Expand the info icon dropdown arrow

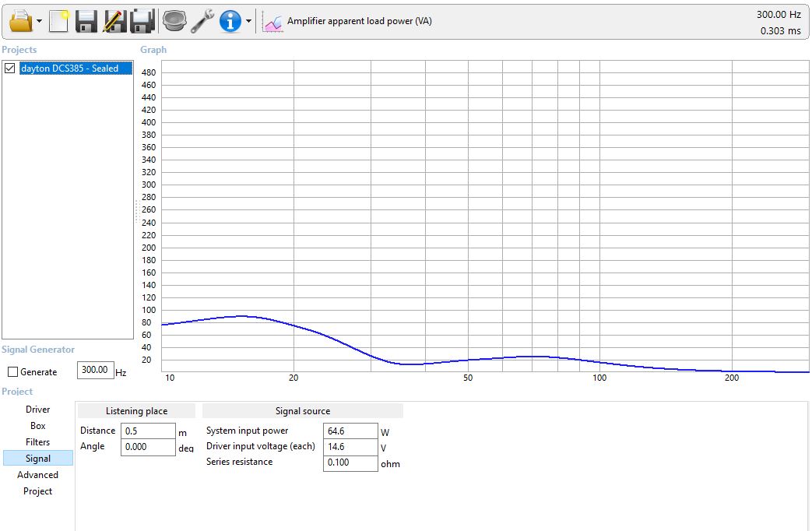(x=248, y=22)
